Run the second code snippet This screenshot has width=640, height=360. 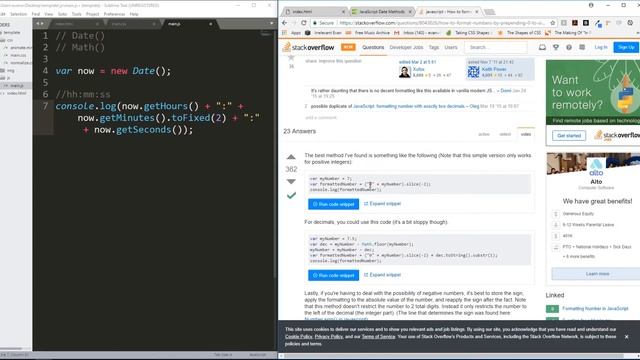click(x=333, y=276)
